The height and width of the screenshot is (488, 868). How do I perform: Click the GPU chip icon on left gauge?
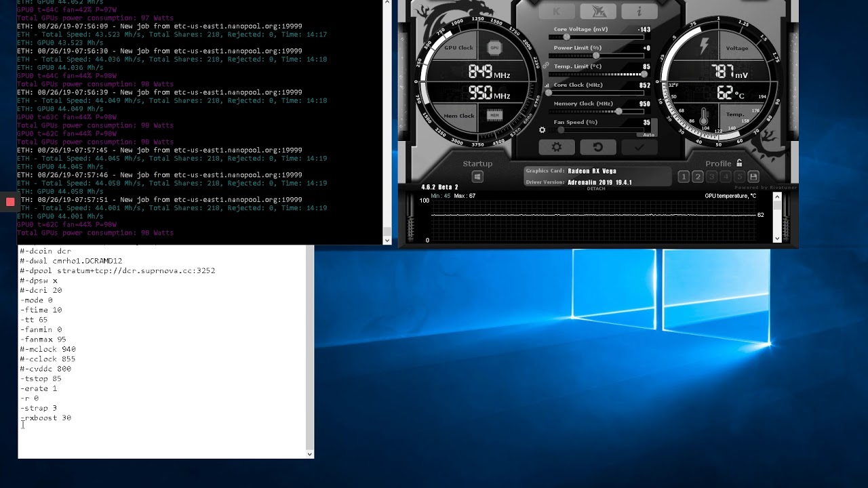(x=494, y=47)
